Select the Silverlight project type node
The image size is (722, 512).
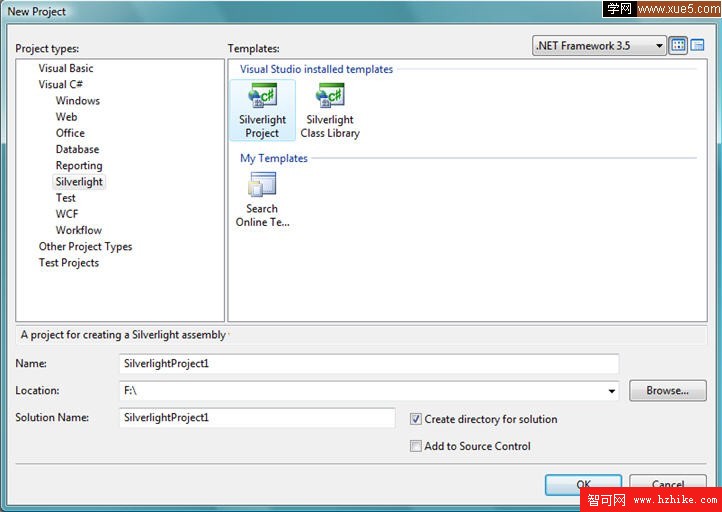79,181
